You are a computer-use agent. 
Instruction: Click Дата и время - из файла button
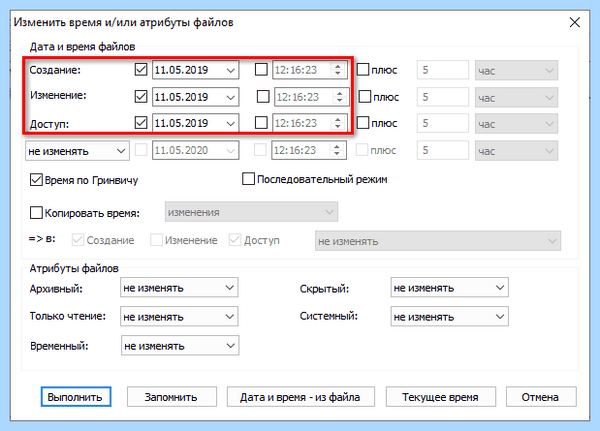point(300,397)
